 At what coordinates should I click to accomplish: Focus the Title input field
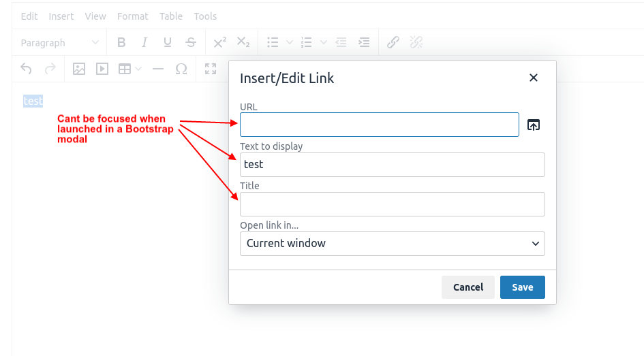point(393,204)
